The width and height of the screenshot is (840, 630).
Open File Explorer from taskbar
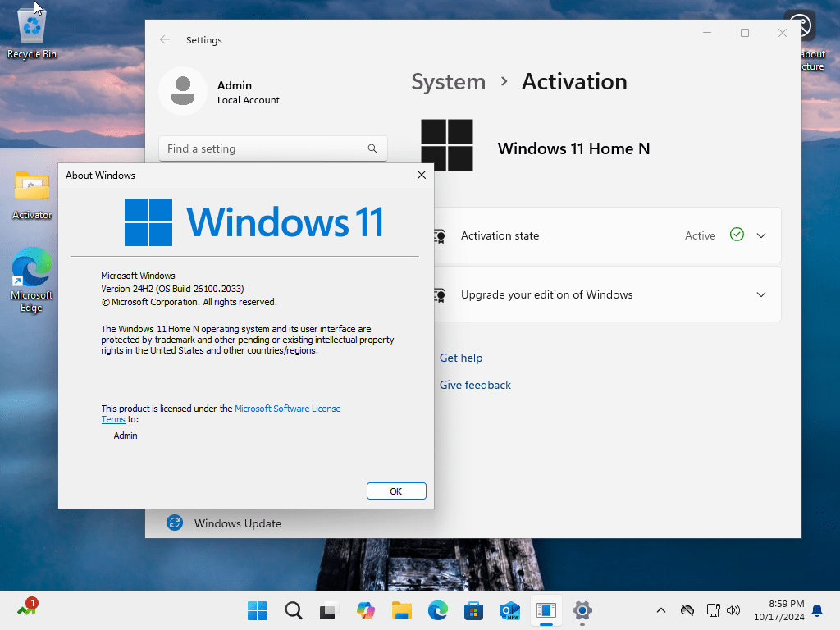[x=402, y=610]
